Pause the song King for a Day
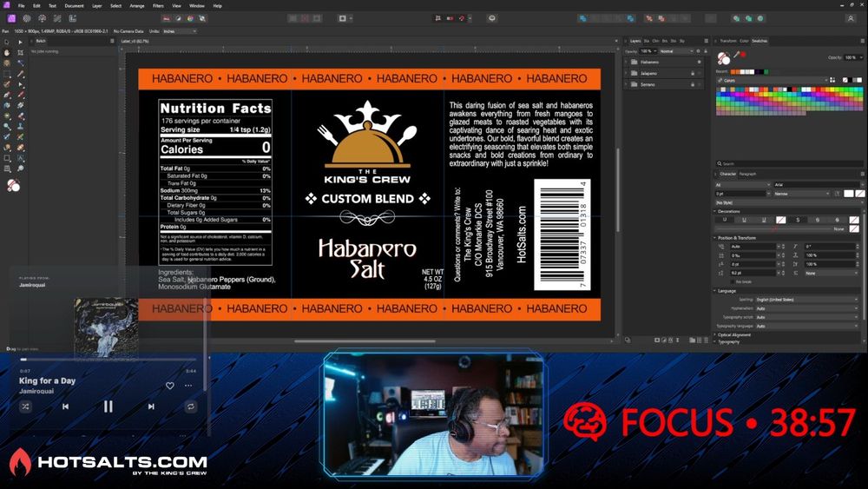The width and height of the screenshot is (868, 489). tap(108, 406)
